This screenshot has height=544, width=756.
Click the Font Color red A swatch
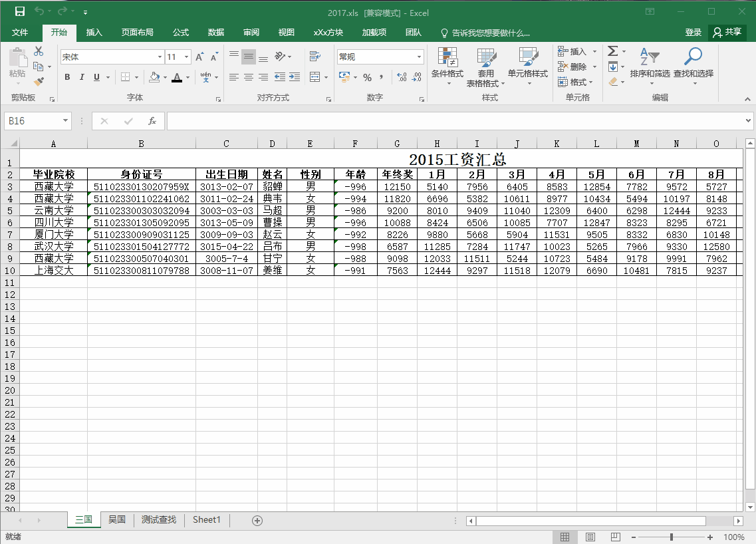pyautogui.click(x=177, y=77)
